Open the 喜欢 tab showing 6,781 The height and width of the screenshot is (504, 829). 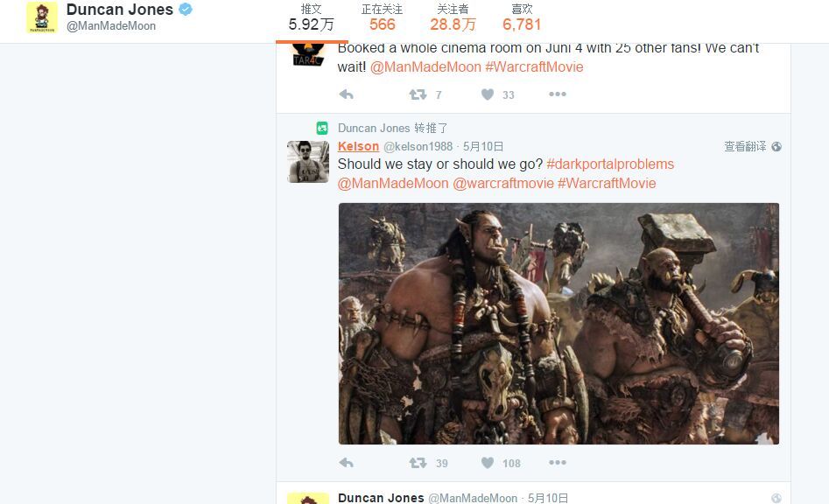point(522,17)
